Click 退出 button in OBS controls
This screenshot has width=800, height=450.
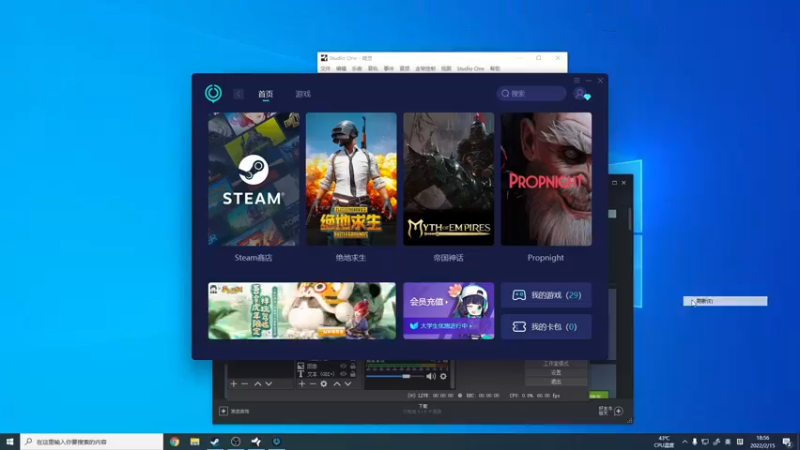pyautogui.click(x=556, y=382)
